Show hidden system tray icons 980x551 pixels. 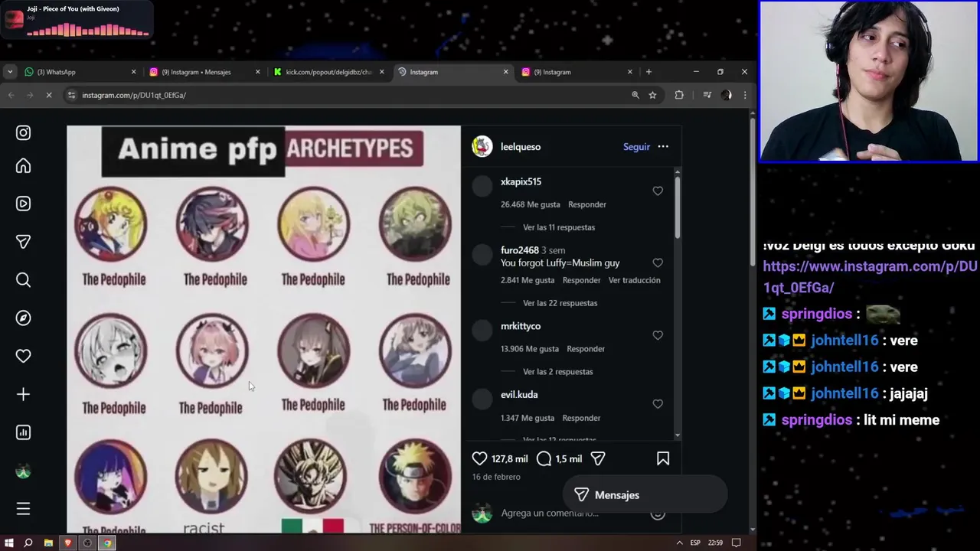[x=679, y=543]
